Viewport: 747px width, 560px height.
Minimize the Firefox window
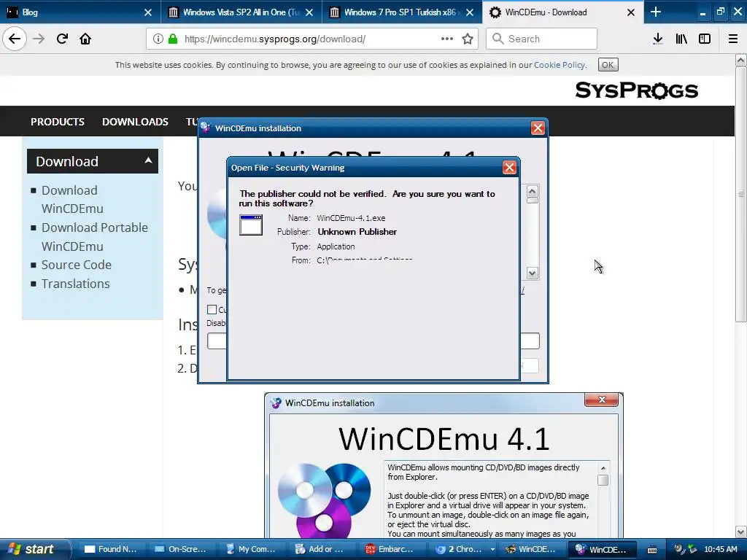tap(703, 12)
